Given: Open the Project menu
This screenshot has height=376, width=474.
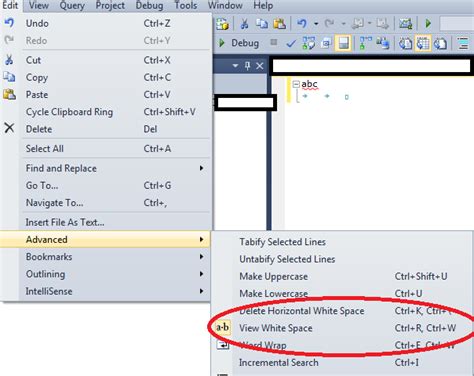Looking at the screenshot, I should (x=110, y=5).
